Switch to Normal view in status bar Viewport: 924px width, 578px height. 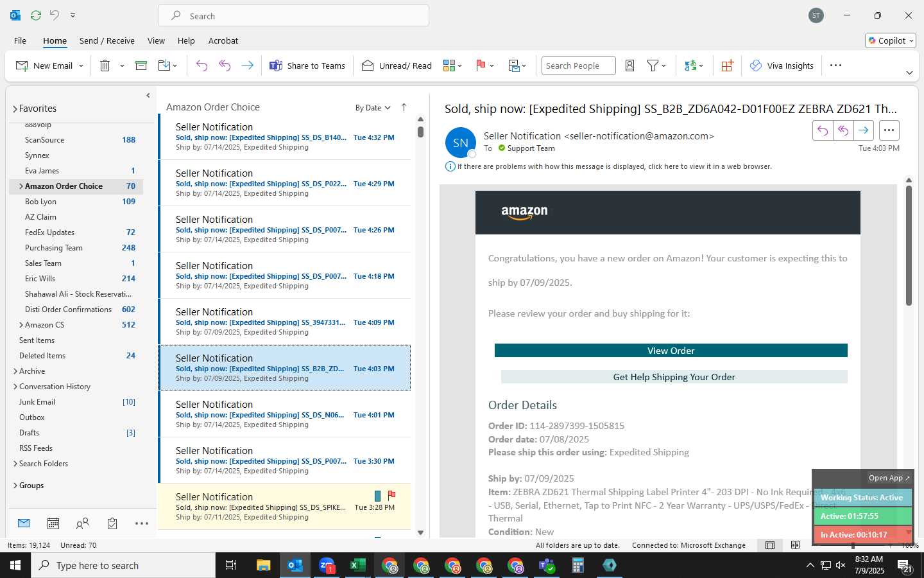[x=770, y=545]
